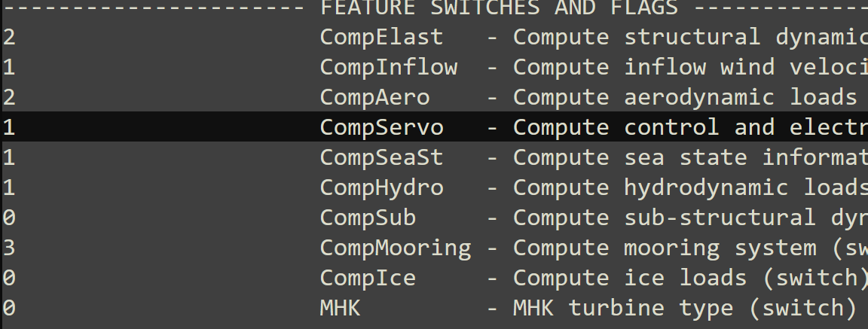This screenshot has width=868, height=329.
Task: Select the CompMooring keyword
Action: pos(396,248)
